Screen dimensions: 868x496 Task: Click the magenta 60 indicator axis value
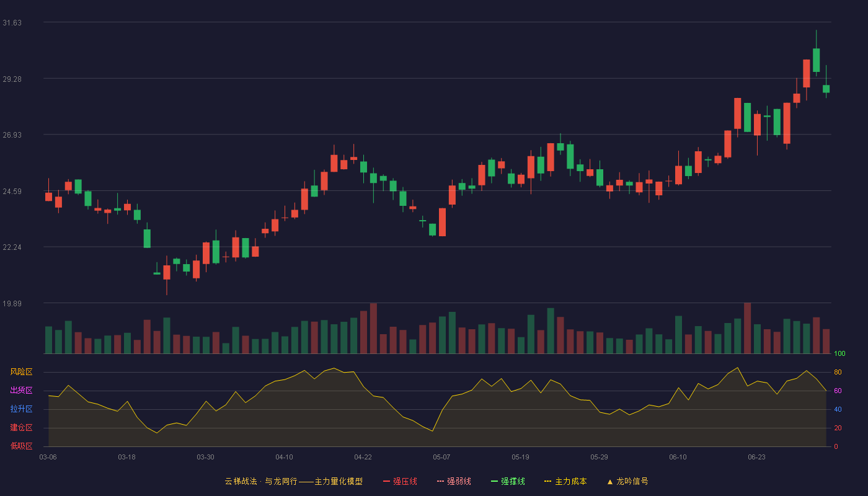point(838,391)
